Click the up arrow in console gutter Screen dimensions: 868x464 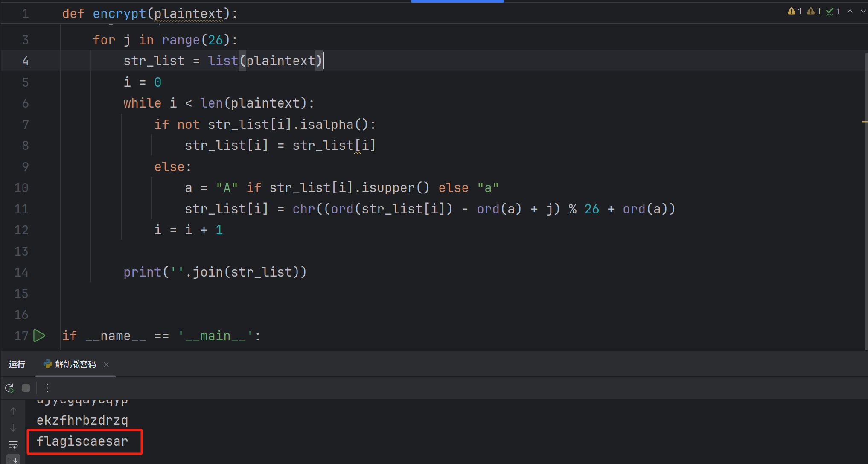(x=13, y=411)
